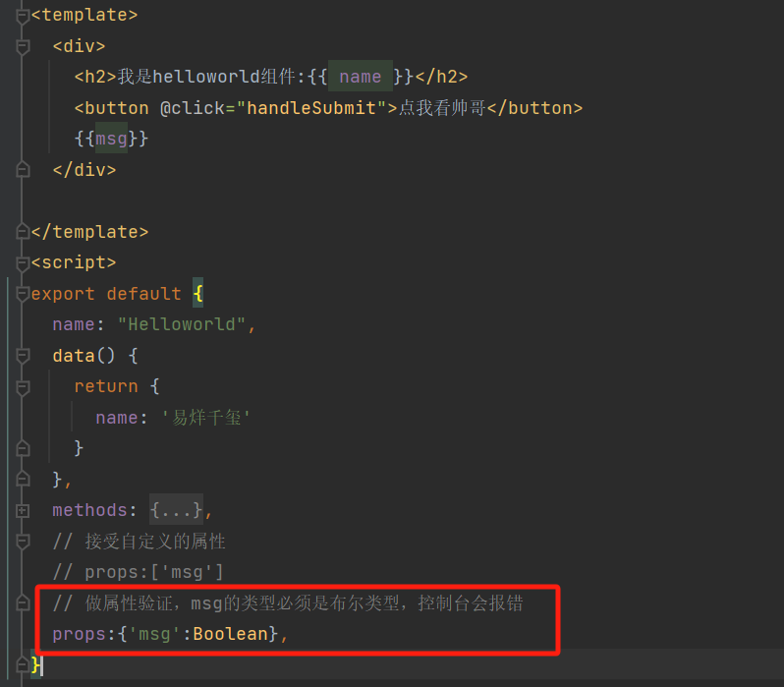
Task: Click the closing </h2> tag
Action: coord(441,77)
